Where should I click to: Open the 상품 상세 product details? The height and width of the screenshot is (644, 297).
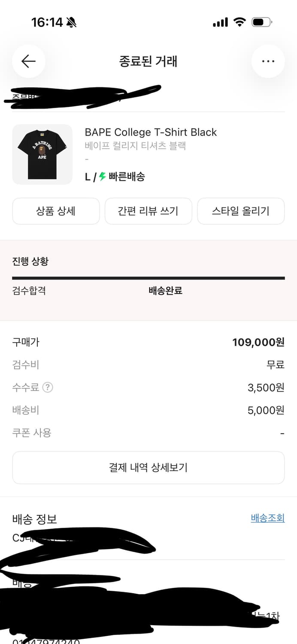pyautogui.click(x=56, y=211)
